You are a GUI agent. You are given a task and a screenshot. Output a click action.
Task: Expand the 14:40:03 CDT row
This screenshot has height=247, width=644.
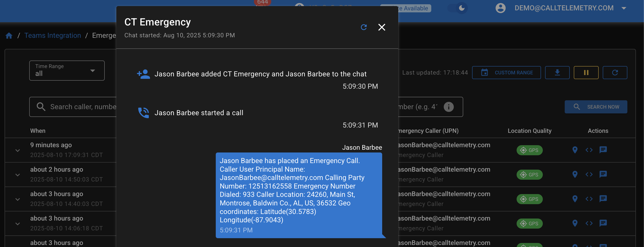click(18, 199)
